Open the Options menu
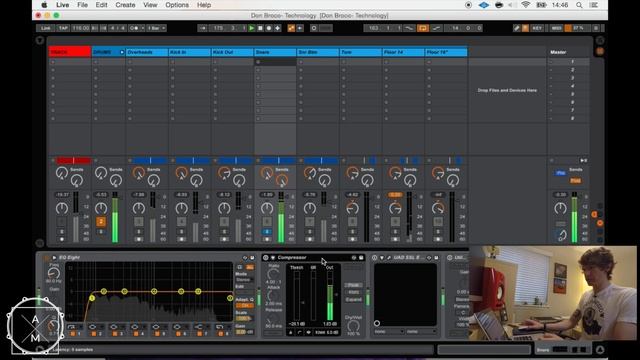The width and height of the screenshot is (640, 360). coord(177,5)
